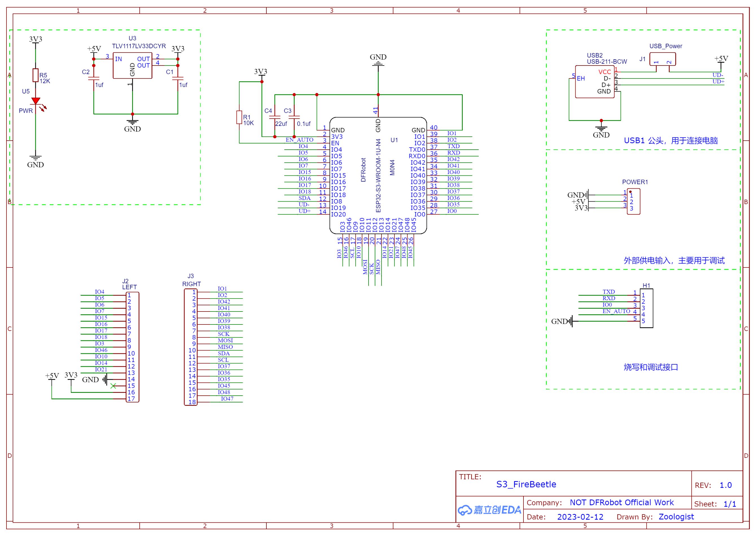The width and height of the screenshot is (756, 536).
Task: Click the date 2023-02-12
Action: point(580,517)
